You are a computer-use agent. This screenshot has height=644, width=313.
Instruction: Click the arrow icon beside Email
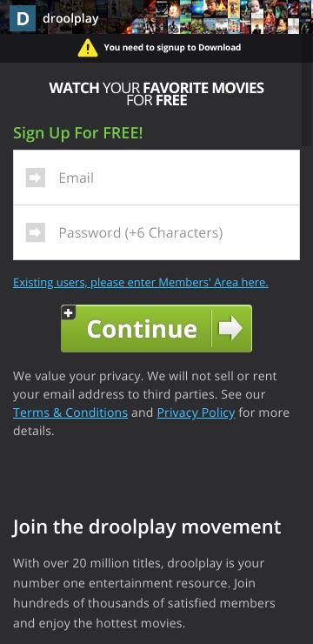pos(36,178)
